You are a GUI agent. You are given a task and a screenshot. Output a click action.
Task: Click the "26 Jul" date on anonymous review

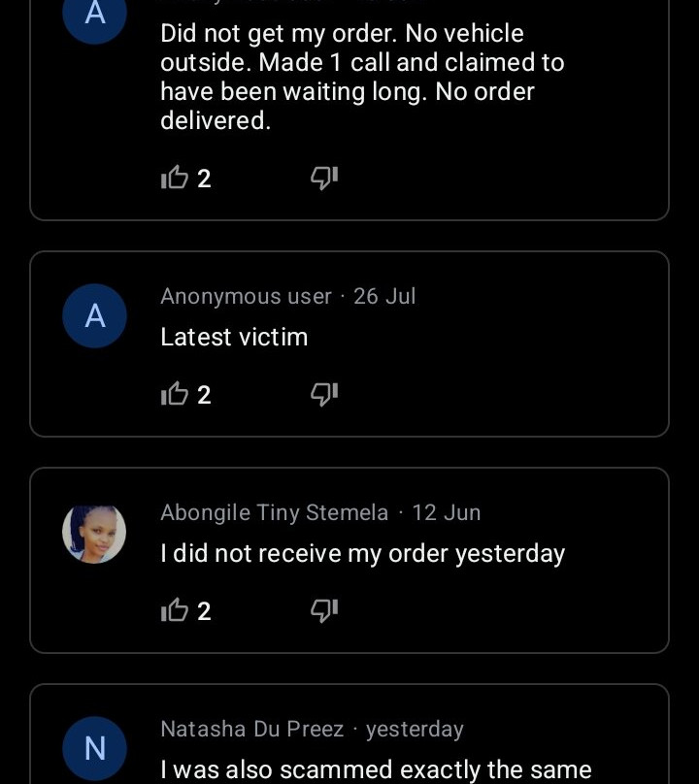384,296
